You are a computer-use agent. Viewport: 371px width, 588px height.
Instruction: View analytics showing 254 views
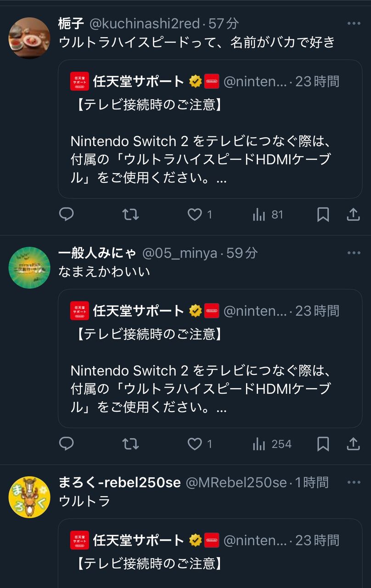point(272,444)
